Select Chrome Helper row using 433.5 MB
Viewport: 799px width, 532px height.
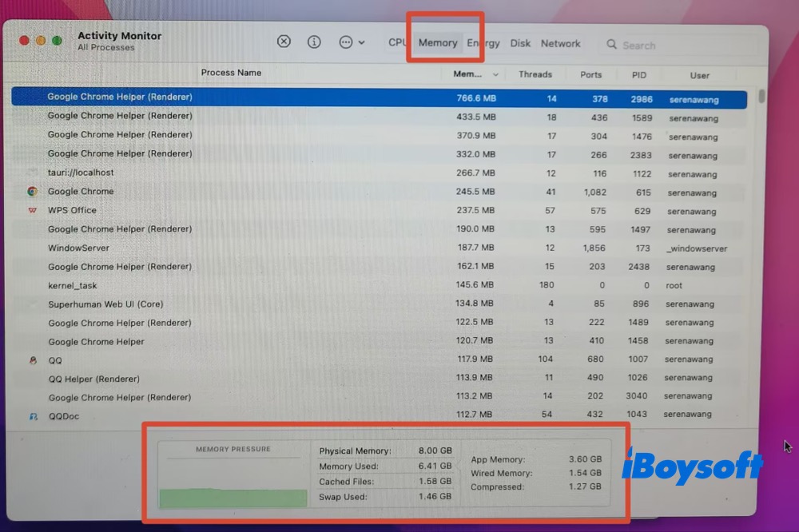coord(379,117)
